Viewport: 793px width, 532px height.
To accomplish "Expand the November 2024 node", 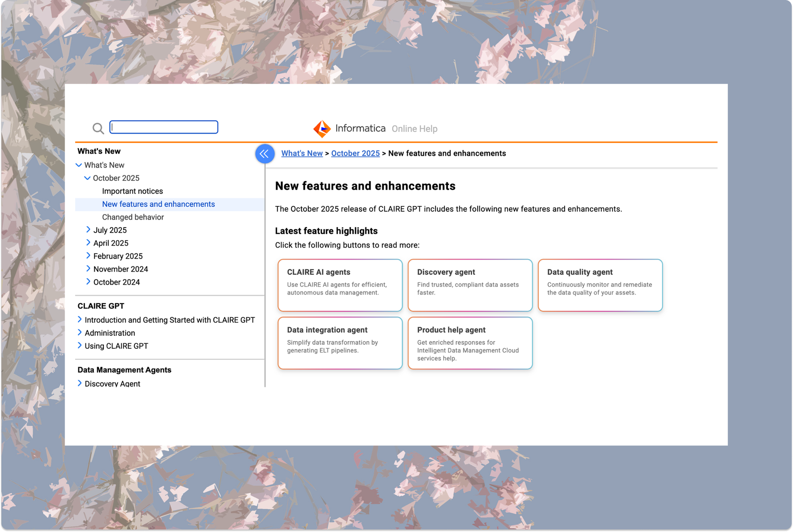I will click(x=88, y=268).
